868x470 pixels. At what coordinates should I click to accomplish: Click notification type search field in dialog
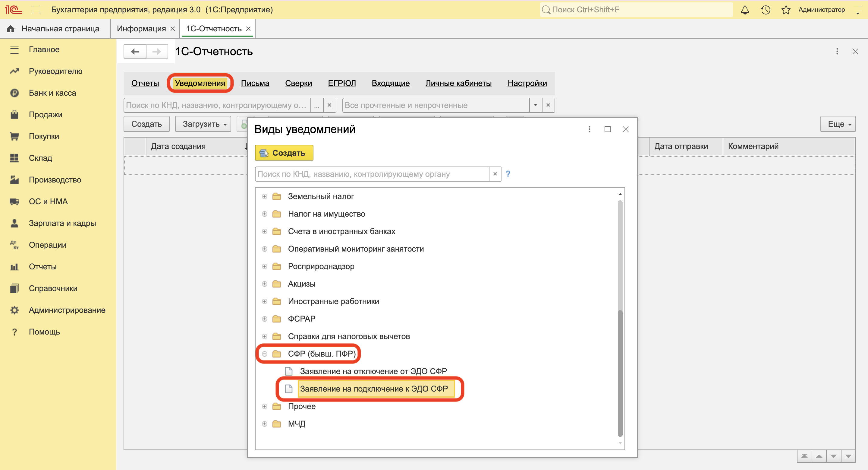372,174
